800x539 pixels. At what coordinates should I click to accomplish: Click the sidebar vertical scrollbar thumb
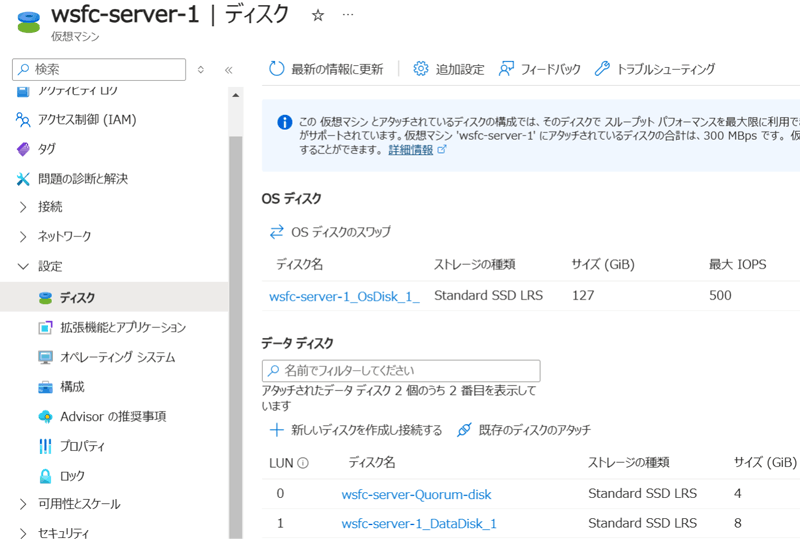pyautogui.click(x=235, y=337)
